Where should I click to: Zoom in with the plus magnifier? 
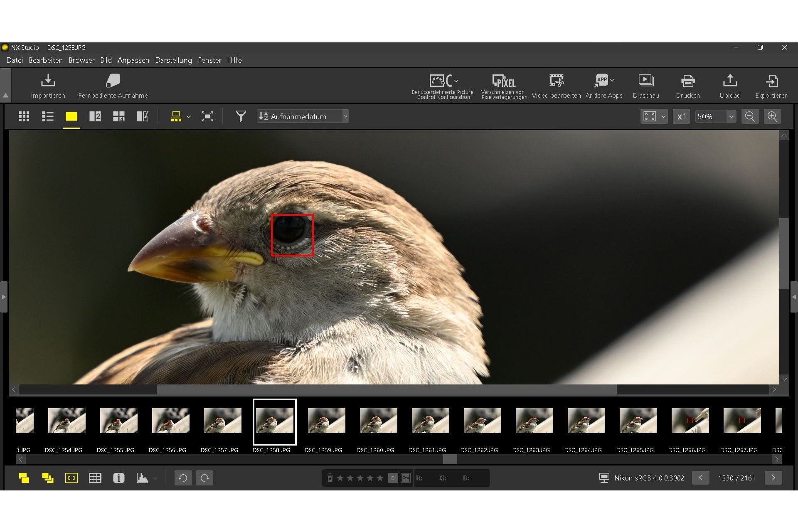pyautogui.click(x=772, y=116)
